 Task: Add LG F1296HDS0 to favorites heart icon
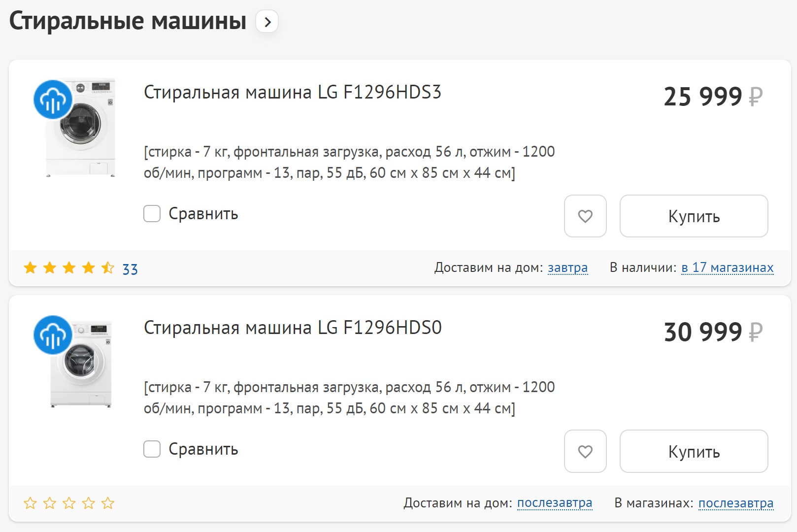click(x=585, y=452)
